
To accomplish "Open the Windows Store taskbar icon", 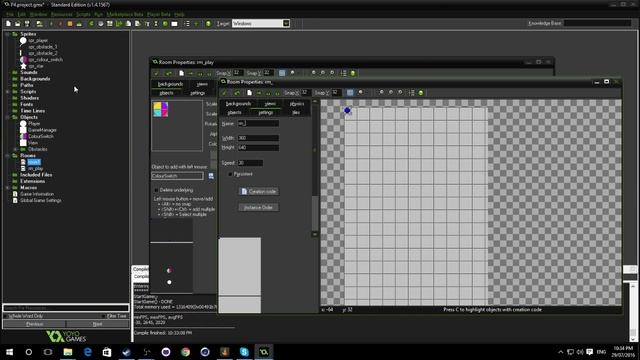I will pyautogui.click(x=107, y=352).
